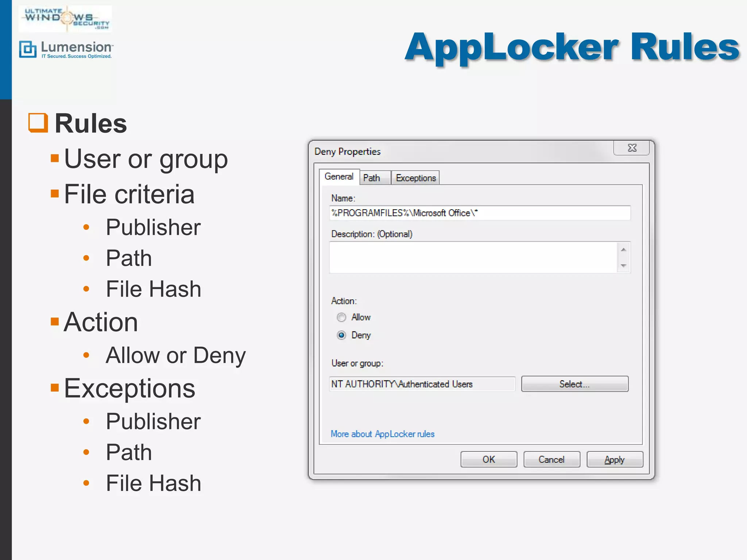The width and height of the screenshot is (747, 560).
Task: Click the 'Exceptions' bullet in slide list
Action: click(129, 389)
